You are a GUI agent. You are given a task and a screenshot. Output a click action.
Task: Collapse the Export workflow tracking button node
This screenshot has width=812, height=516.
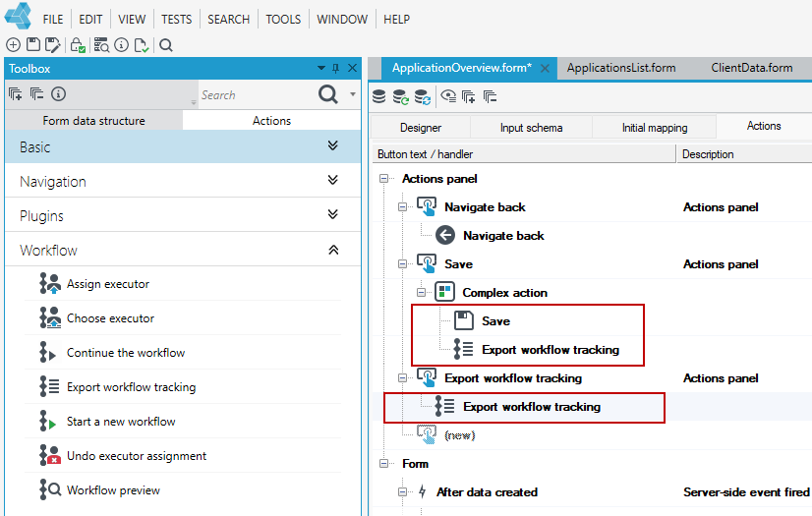(x=402, y=378)
